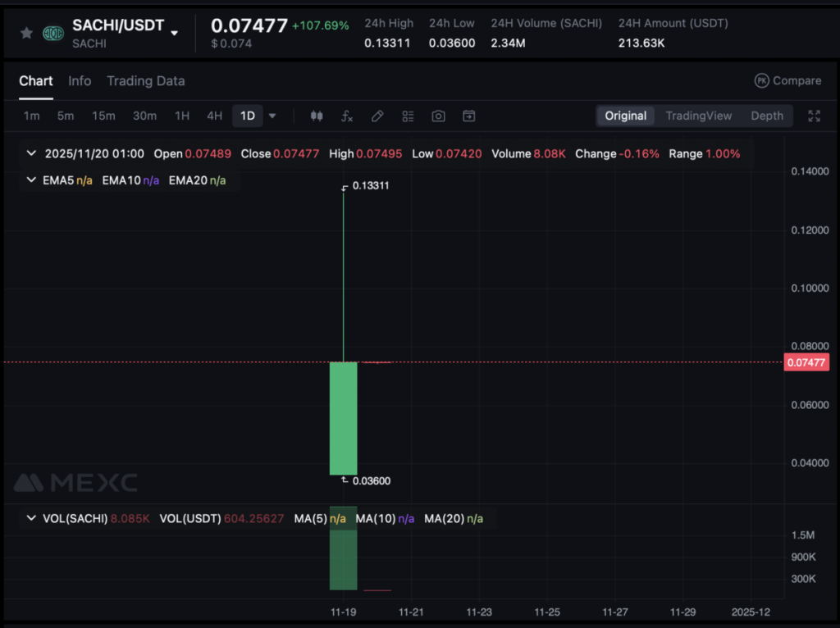Add SACHI/USDT to favorites with star
The height and width of the screenshot is (628, 840).
(26, 33)
